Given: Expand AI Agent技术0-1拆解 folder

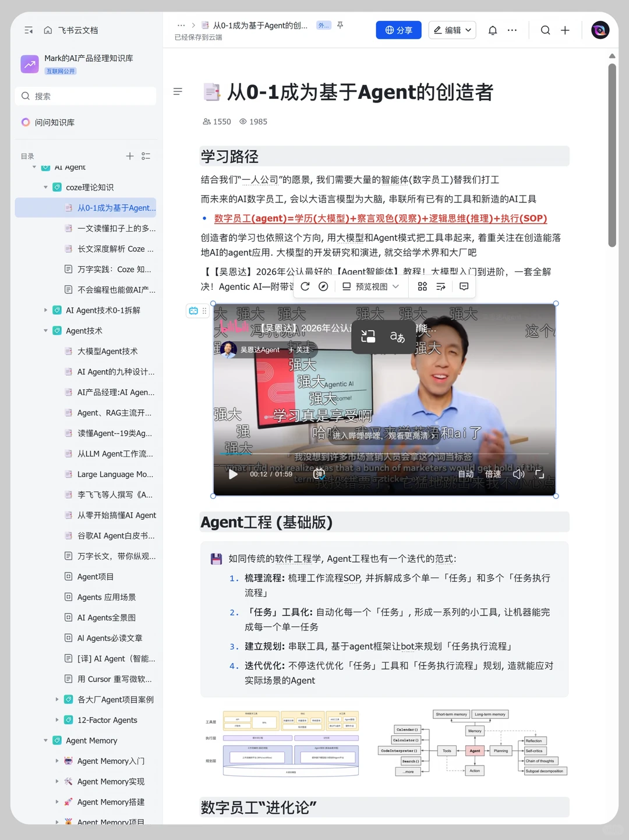Looking at the screenshot, I should point(46,310).
